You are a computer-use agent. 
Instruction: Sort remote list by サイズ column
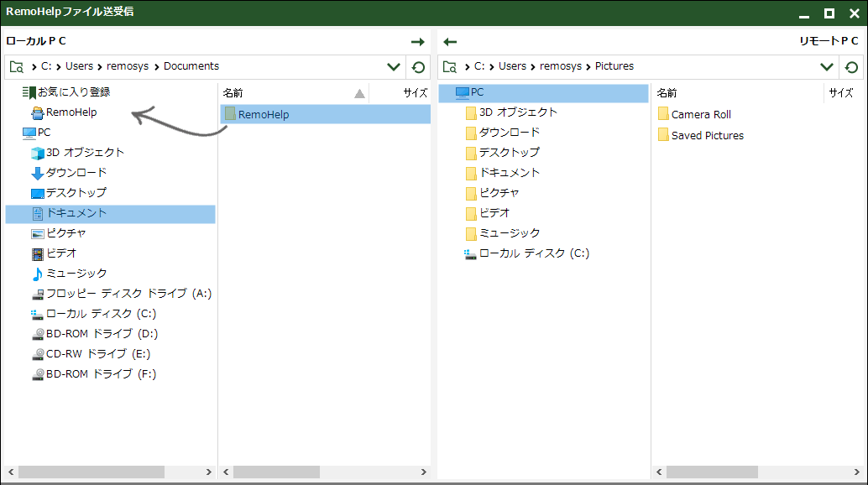[x=841, y=93]
